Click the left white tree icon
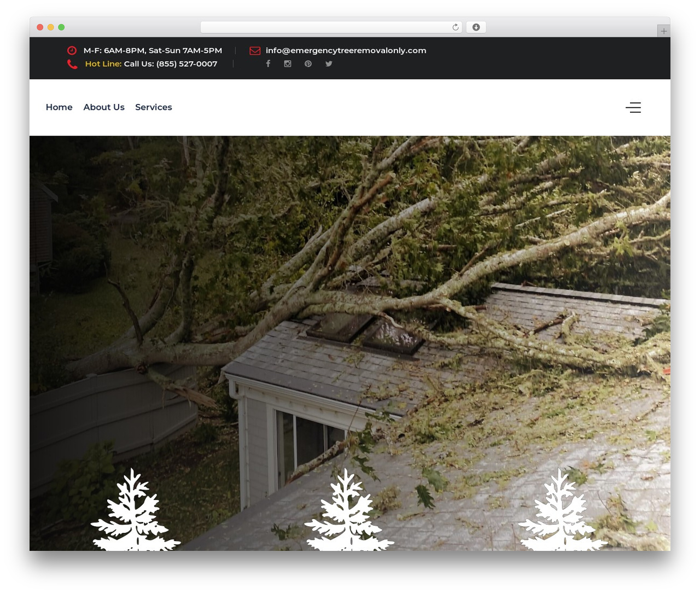 coord(136,509)
